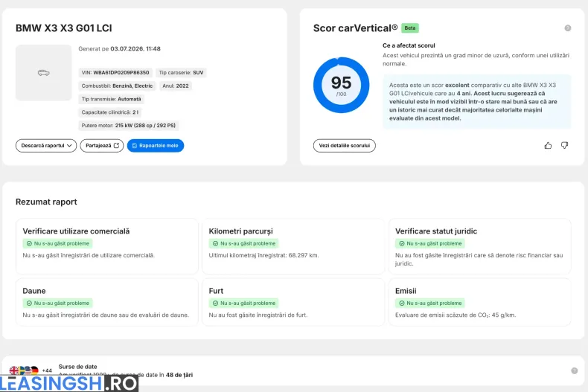Click the status badge under Daune
This screenshot has height=392, width=588.
tap(57, 303)
